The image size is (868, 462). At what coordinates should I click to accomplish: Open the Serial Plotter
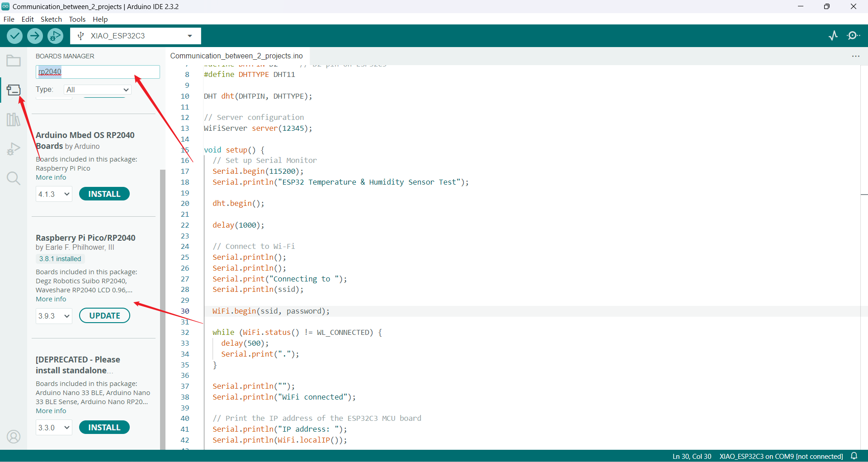(x=833, y=36)
